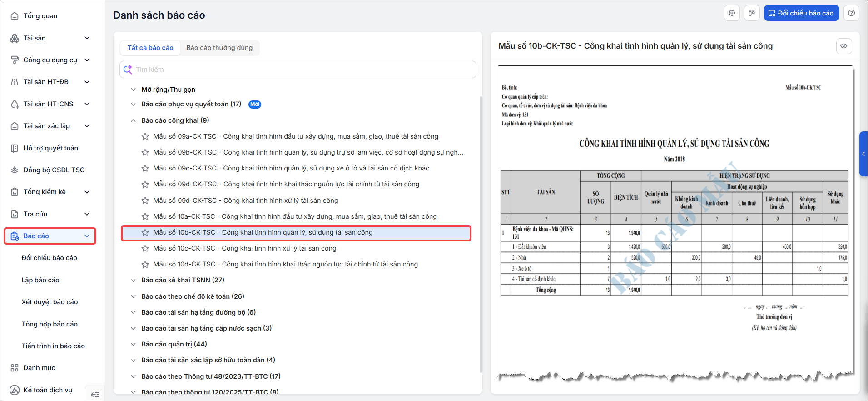Toggle the report preview eye icon

(x=844, y=46)
